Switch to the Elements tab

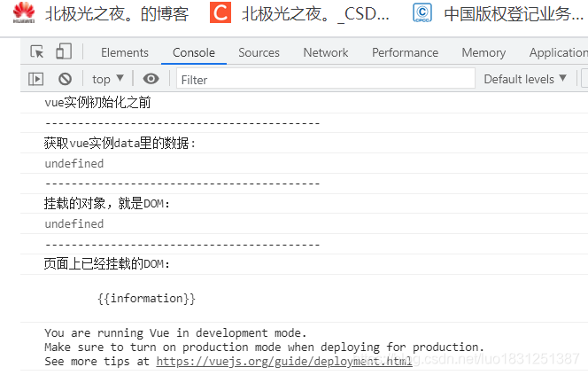125,52
